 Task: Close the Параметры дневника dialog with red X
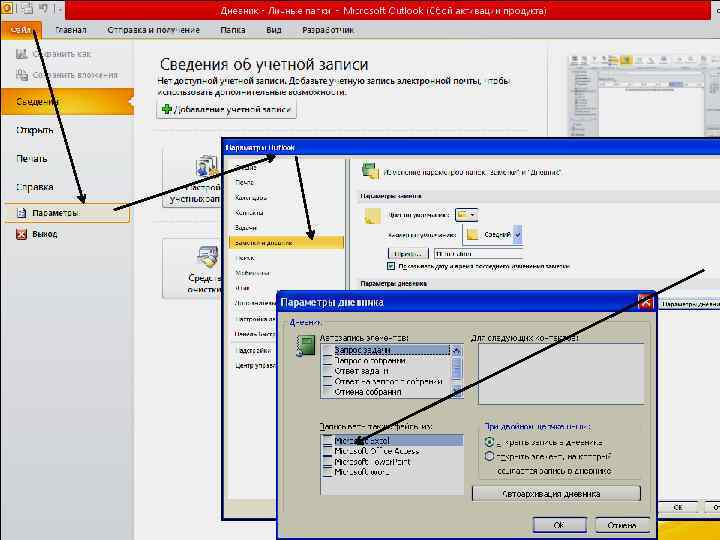(645, 302)
